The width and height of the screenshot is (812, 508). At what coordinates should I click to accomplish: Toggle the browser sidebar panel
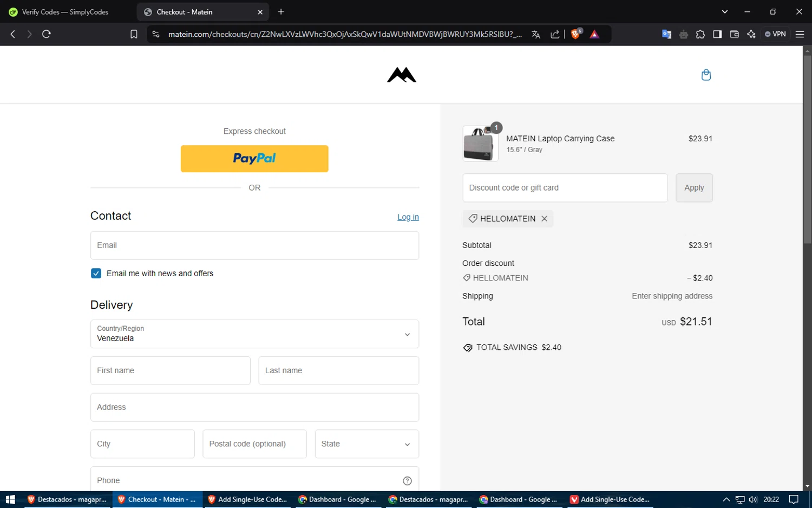717,34
